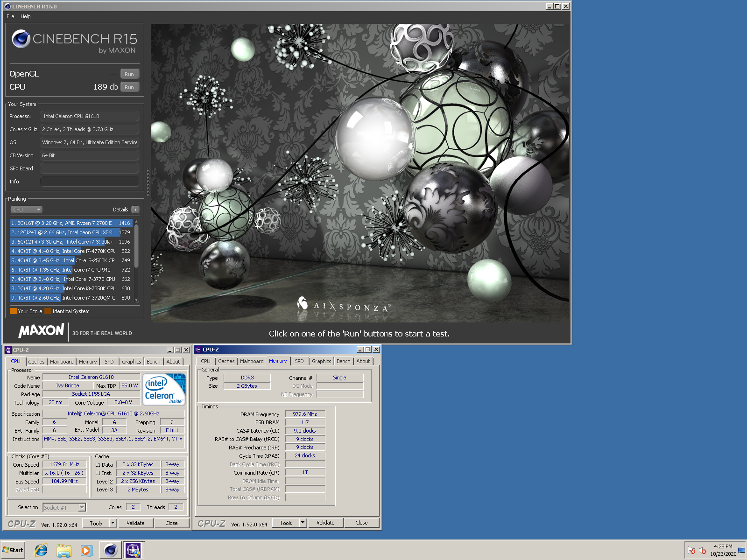This screenshot has height=560, width=747.
Task: Click the Intel Celeron inside logo in CPU-Z
Action: pos(164,389)
